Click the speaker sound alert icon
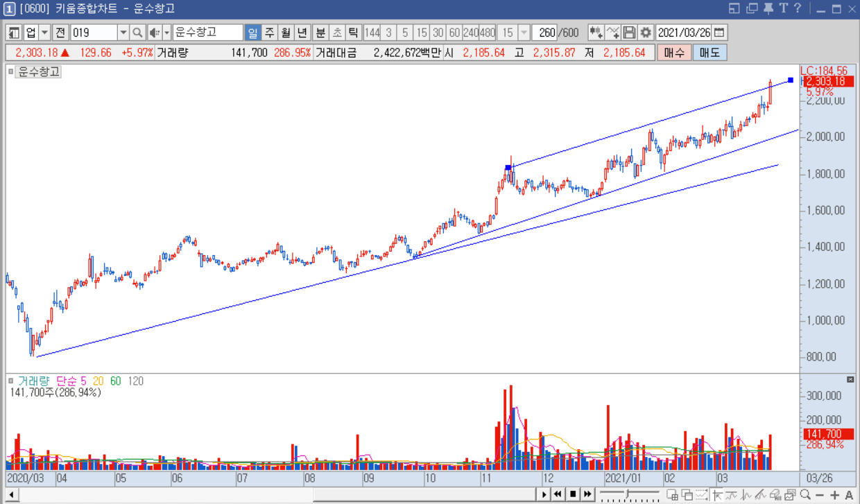 coord(154,33)
